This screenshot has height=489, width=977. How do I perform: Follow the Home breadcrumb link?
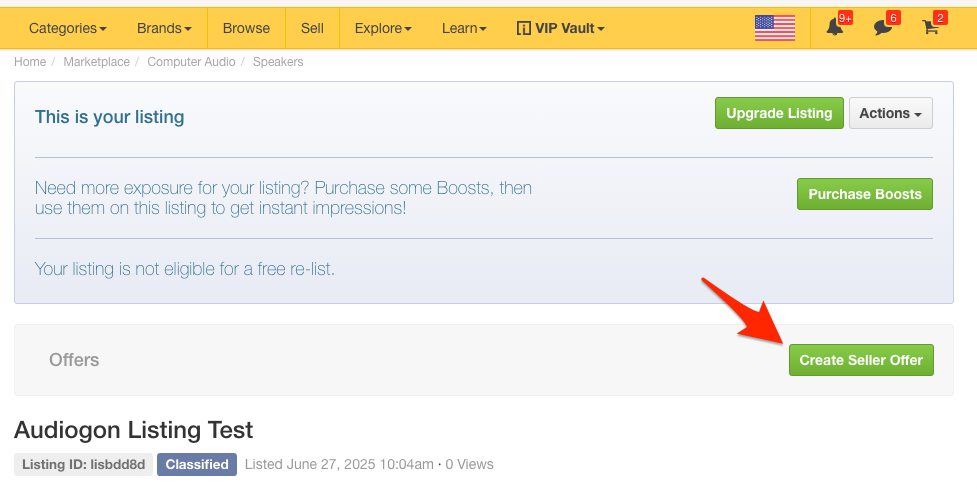tap(30, 62)
